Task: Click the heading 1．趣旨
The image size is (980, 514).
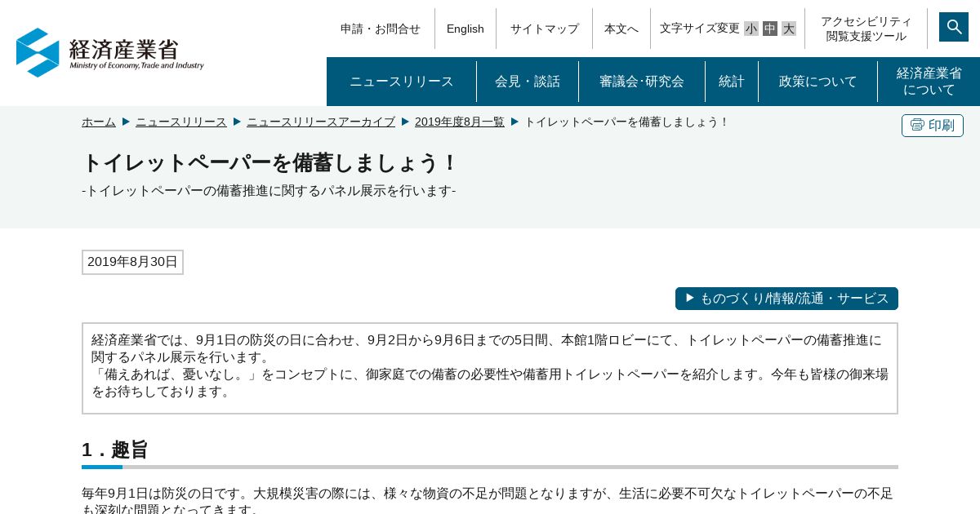Action: tap(115, 450)
